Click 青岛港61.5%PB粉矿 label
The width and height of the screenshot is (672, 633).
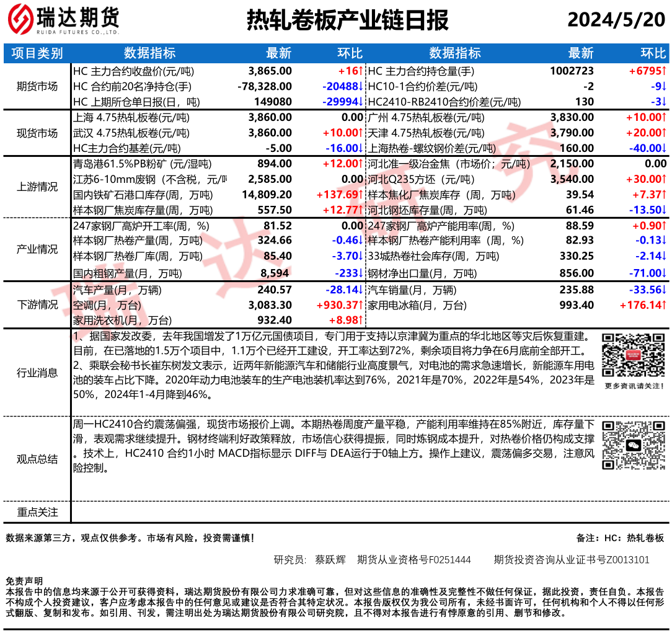143,164
